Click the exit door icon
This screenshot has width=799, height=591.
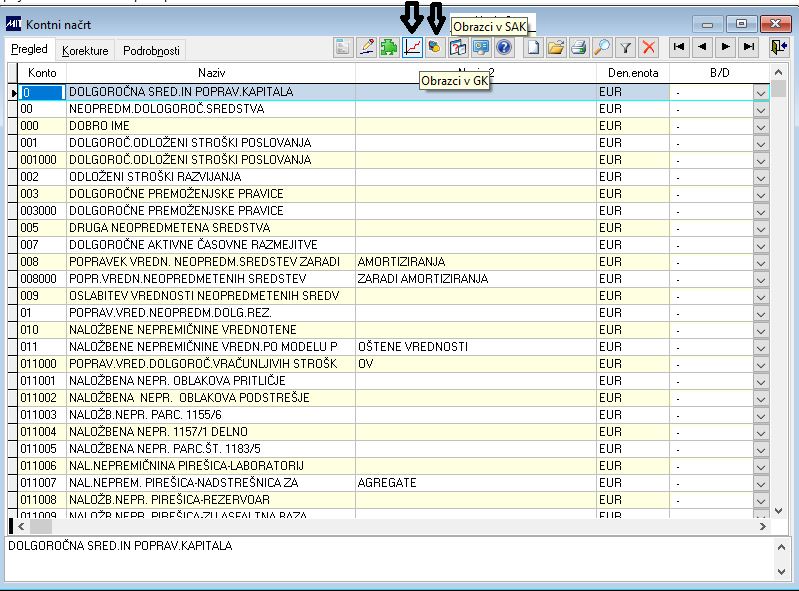pos(779,47)
